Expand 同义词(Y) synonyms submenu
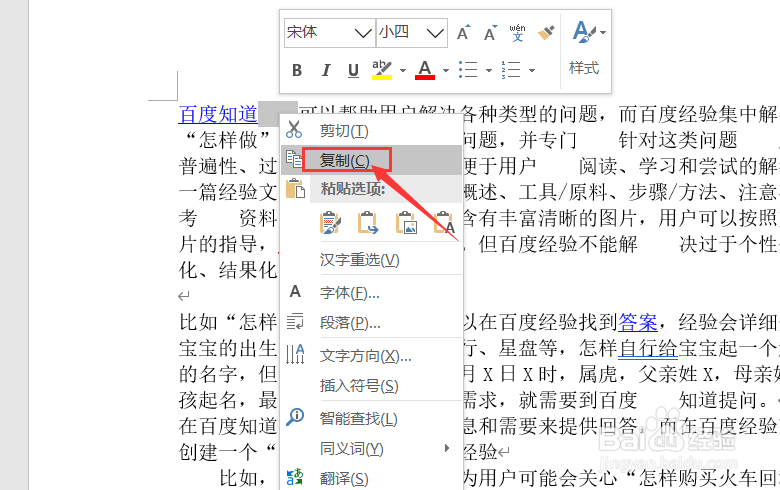 tap(371, 449)
